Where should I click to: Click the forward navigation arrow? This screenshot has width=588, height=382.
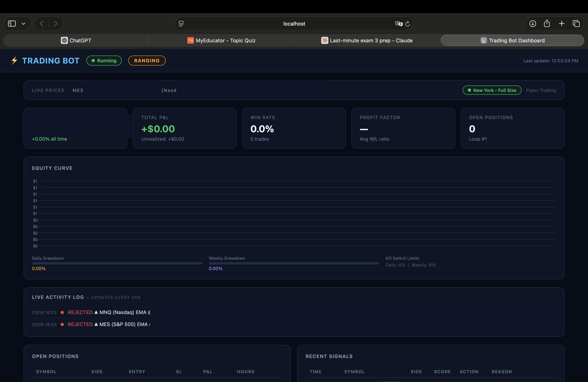click(56, 23)
